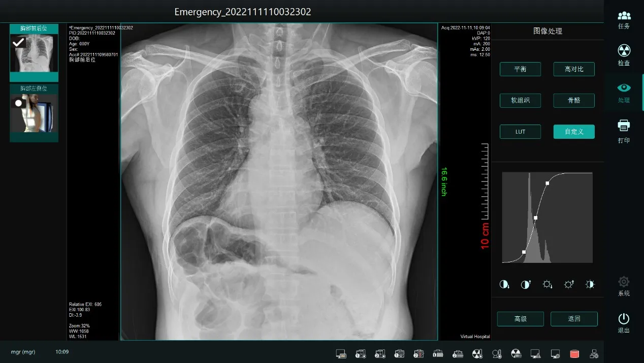This screenshot has width=644, height=363.
Task: Click the red storage status icon
Action: pos(575,353)
